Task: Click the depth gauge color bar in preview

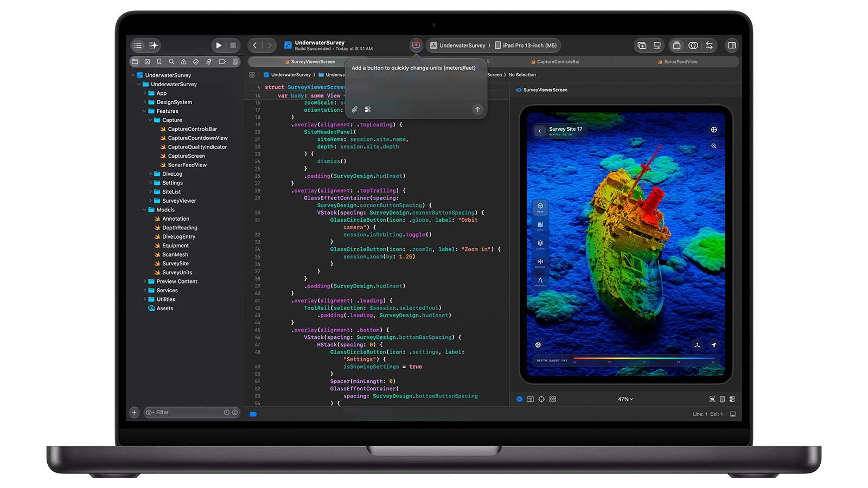Action: pos(644,358)
